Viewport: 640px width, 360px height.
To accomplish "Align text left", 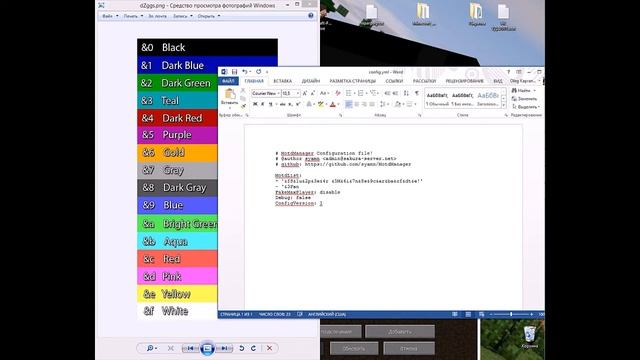I will pos(349,104).
